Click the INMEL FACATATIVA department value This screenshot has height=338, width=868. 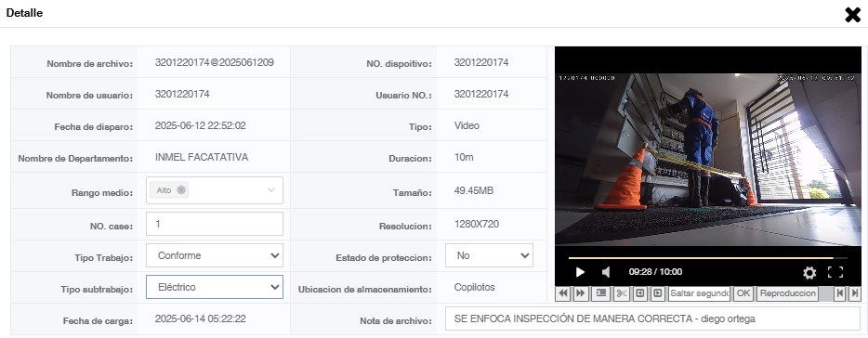tap(202, 158)
